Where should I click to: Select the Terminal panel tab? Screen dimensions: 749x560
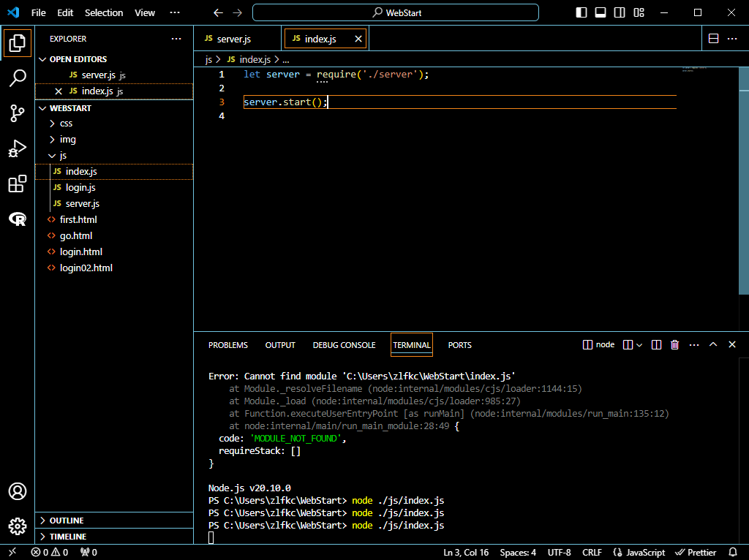tap(411, 345)
